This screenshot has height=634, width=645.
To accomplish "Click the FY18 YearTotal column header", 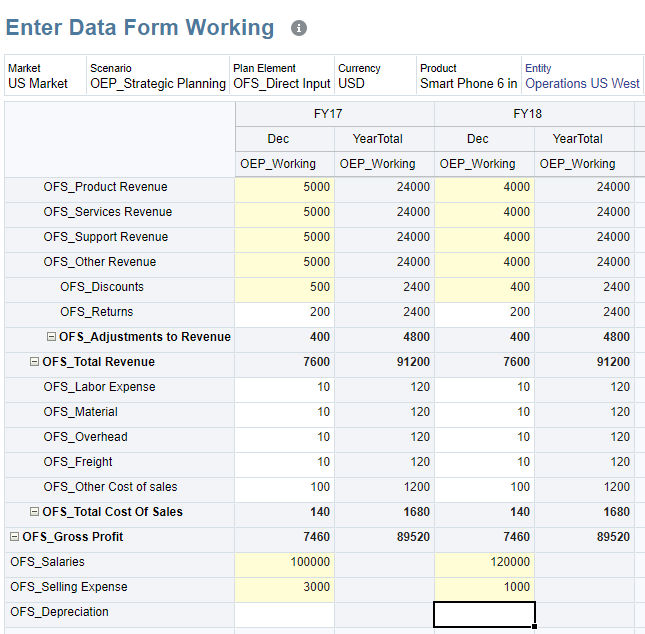I will [584, 139].
